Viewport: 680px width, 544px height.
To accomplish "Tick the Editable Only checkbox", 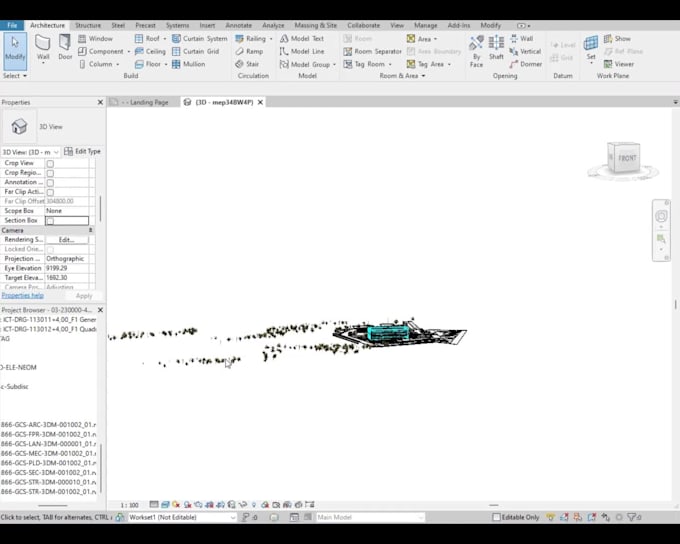I will pos(497,517).
